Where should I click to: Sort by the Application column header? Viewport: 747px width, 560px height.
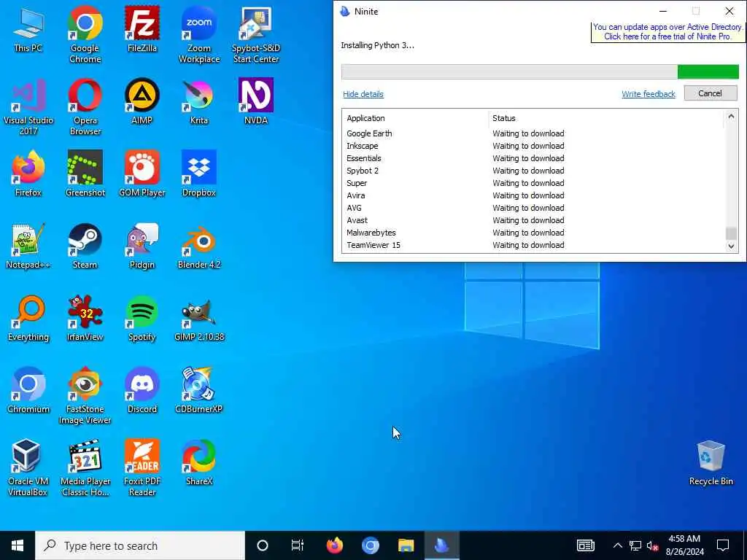(415, 118)
